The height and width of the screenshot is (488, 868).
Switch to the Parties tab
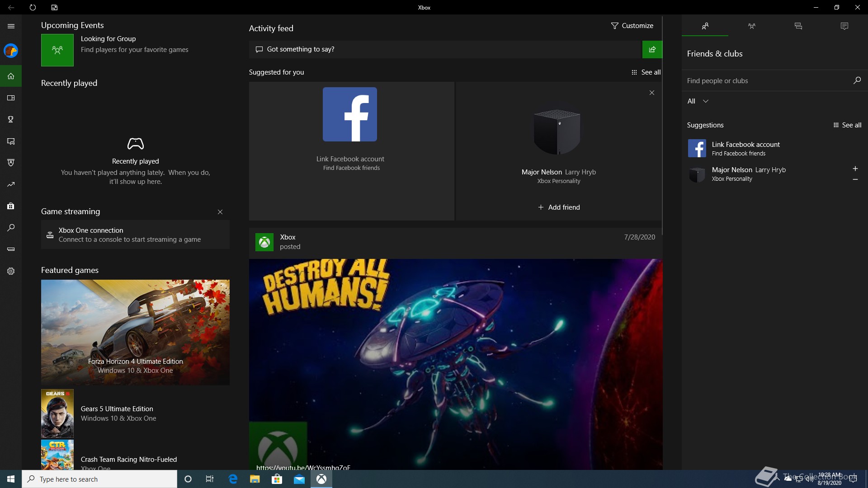click(751, 26)
